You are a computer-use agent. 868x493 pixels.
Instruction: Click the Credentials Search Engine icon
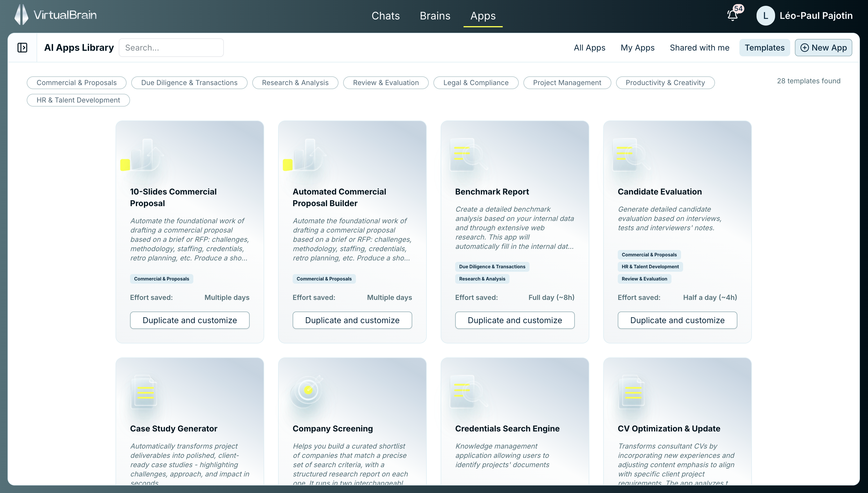tap(469, 391)
